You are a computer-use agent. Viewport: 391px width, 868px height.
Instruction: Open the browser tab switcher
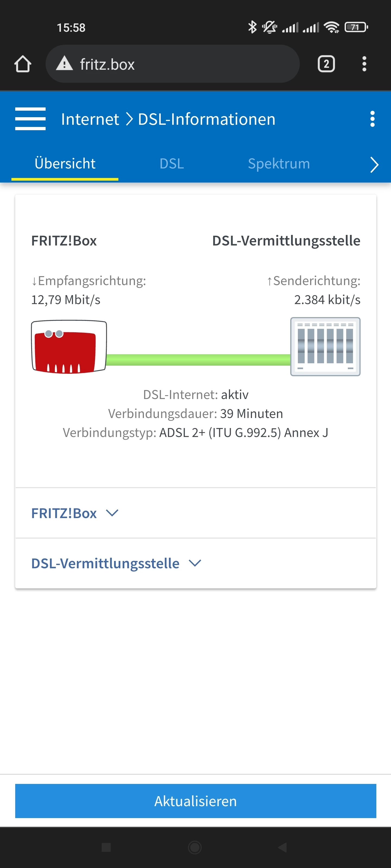[x=326, y=64]
